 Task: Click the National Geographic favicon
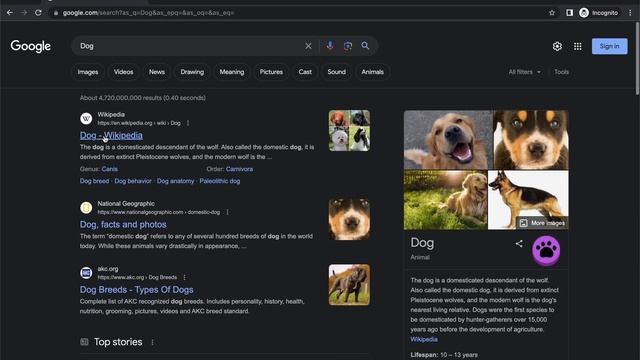86,208
